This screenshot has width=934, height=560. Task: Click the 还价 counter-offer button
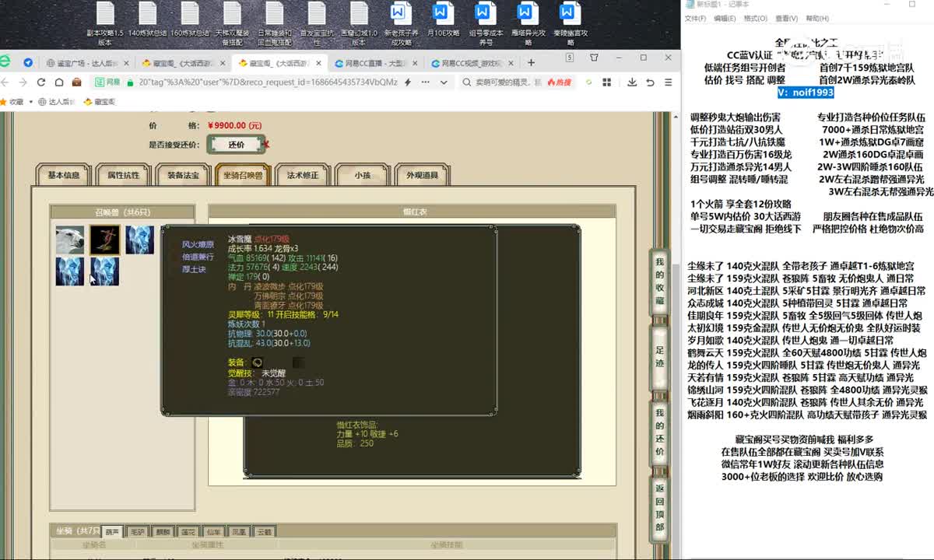236,145
